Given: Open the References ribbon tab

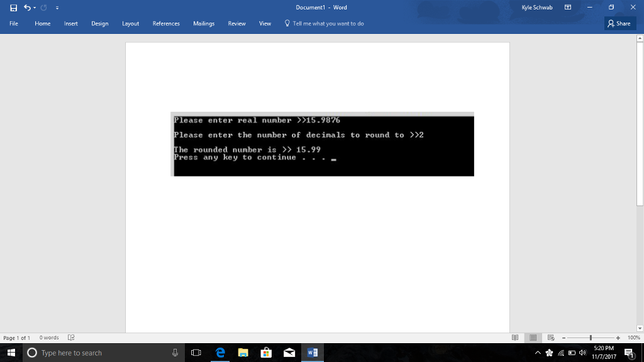Looking at the screenshot, I should point(165,23).
